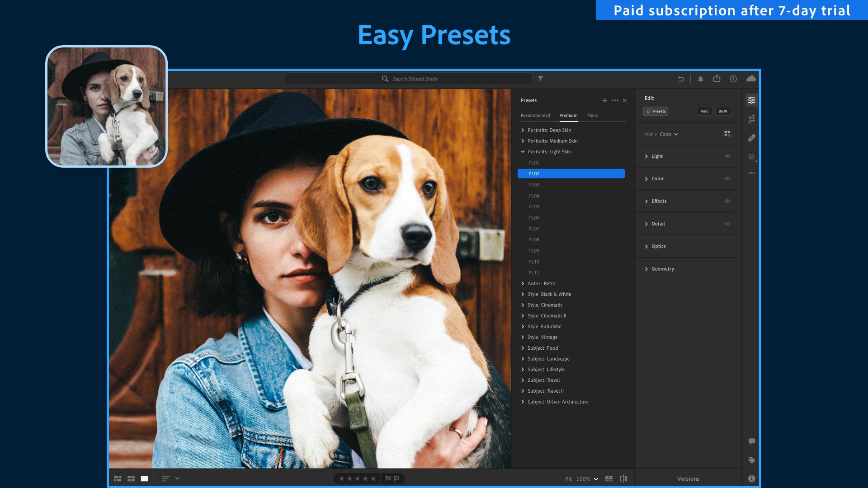The height and width of the screenshot is (488, 868).
Task: Toggle the filmstrip display icon
Action: [609, 479]
